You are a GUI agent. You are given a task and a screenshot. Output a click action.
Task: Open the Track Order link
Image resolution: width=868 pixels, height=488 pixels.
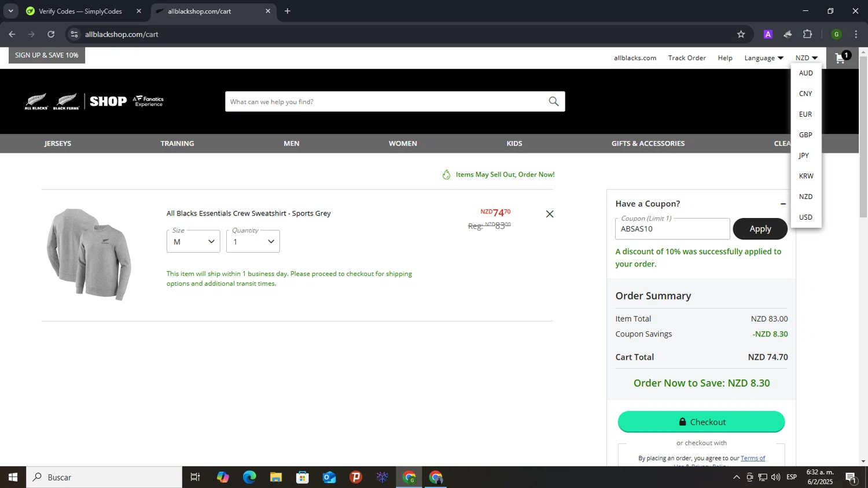coord(687,58)
